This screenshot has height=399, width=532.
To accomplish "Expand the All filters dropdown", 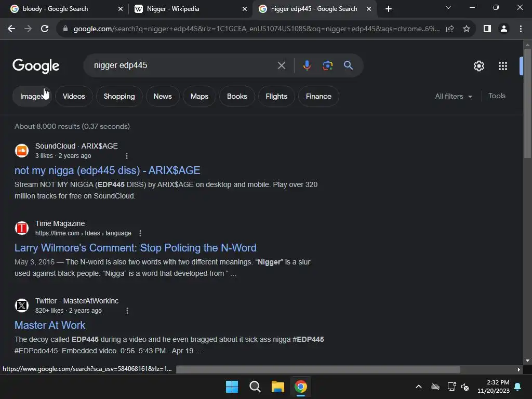I will click(x=453, y=96).
